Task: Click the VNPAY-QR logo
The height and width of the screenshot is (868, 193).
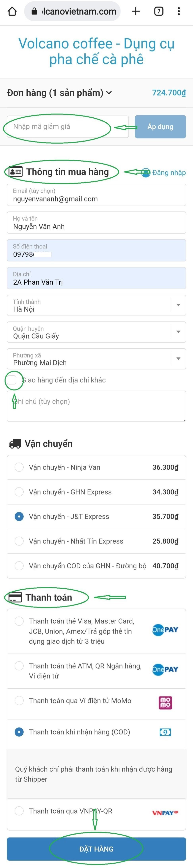Action: (165, 813)
